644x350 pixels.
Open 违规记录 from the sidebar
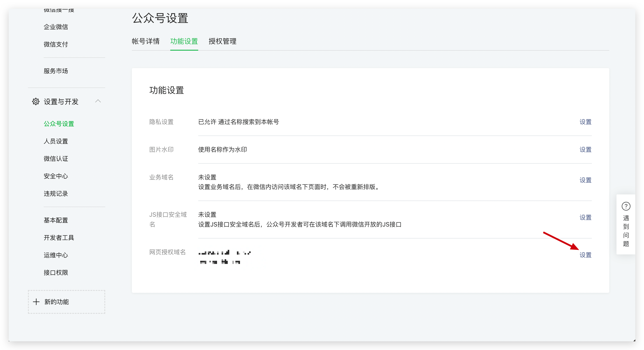55,194
